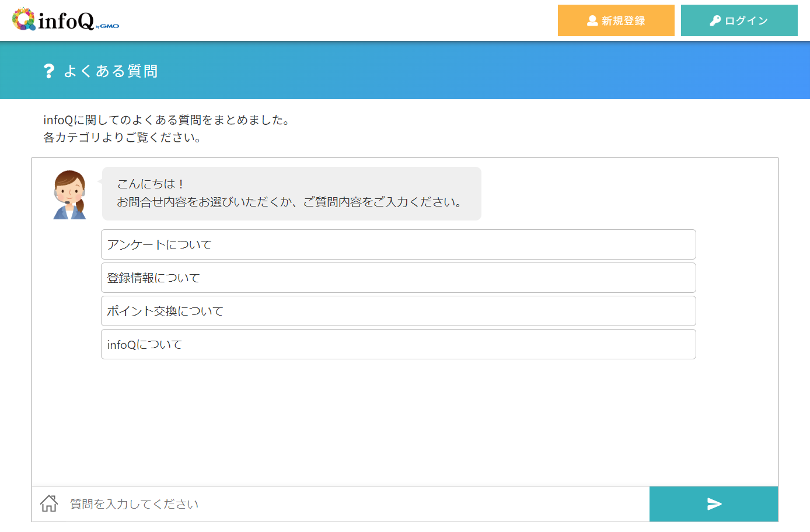Click the person icon on 新規登録 button
Screen dimensions: 810x532
[592, 21]
